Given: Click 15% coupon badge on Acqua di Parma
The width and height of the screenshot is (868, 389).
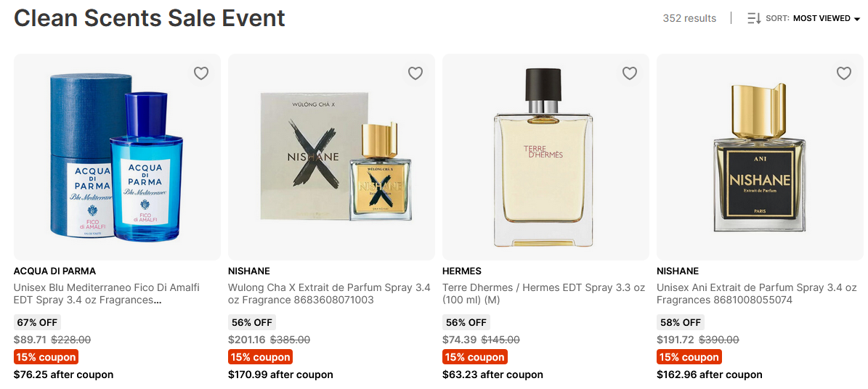Looking at the screenshot, I should click(46, 357).
